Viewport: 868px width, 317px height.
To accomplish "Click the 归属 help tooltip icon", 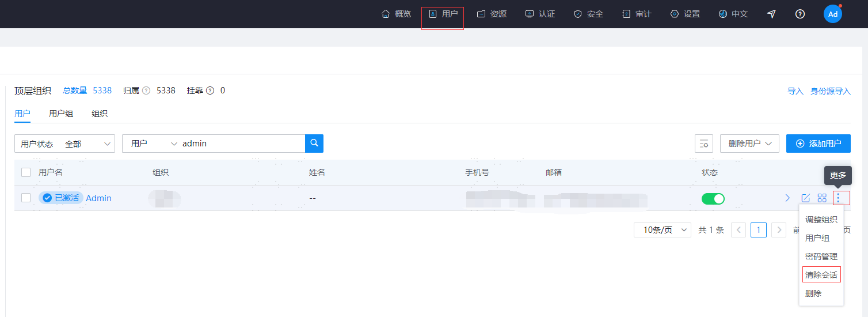I will (146, 90).
